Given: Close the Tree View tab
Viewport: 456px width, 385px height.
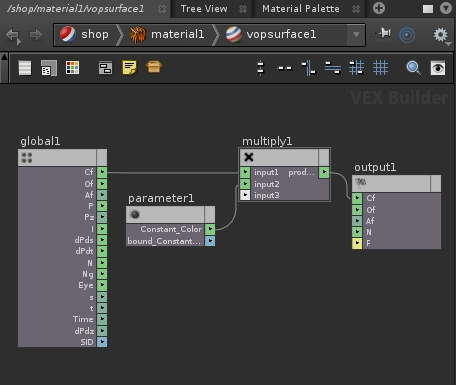Looking at the screenshot, I should (243, 9).
